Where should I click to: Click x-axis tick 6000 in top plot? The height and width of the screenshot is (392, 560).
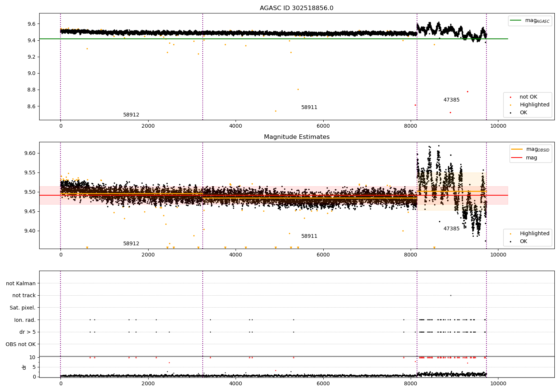coord(323,126)
